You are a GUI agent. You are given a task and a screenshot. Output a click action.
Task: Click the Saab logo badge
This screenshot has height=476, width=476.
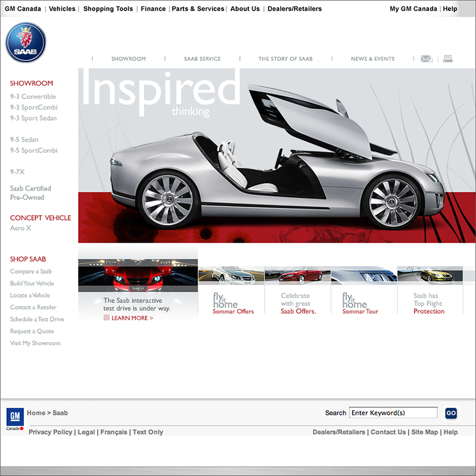coord(26,42)
